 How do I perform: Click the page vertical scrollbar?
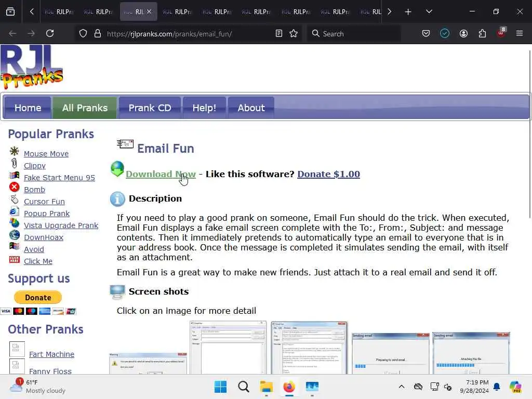pyautogui.click(x=529, y=134)
